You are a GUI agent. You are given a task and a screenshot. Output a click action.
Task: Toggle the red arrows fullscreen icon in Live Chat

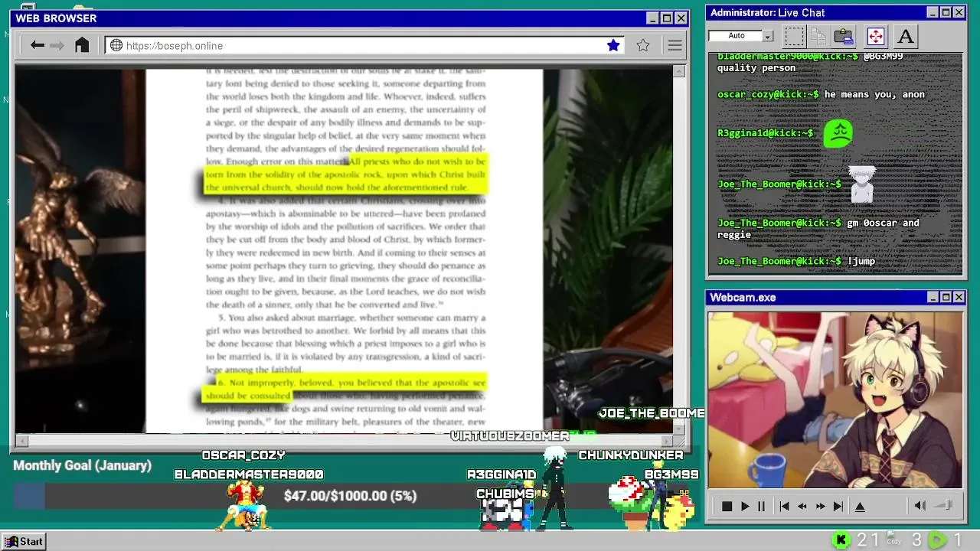875,36
